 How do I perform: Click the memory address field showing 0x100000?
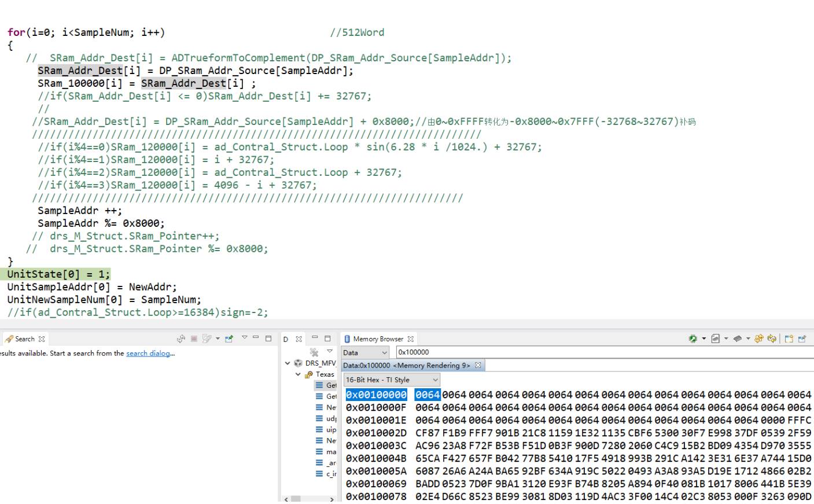coord(602,352)
